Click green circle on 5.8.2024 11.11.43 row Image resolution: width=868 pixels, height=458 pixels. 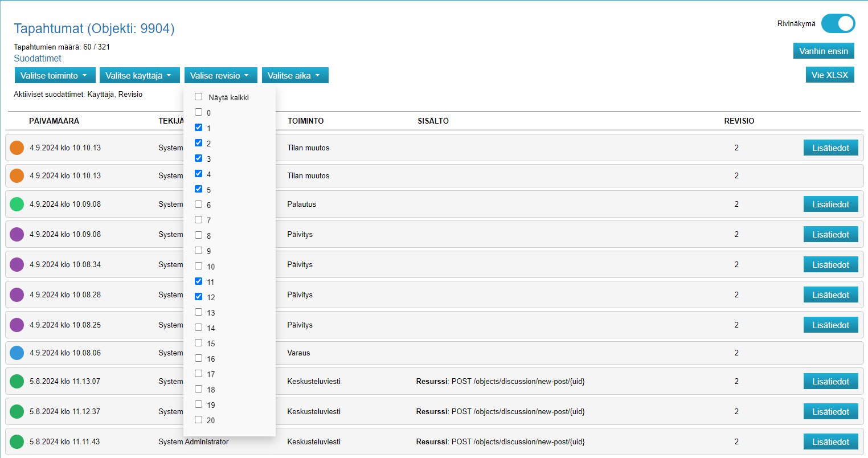(17, 441)
